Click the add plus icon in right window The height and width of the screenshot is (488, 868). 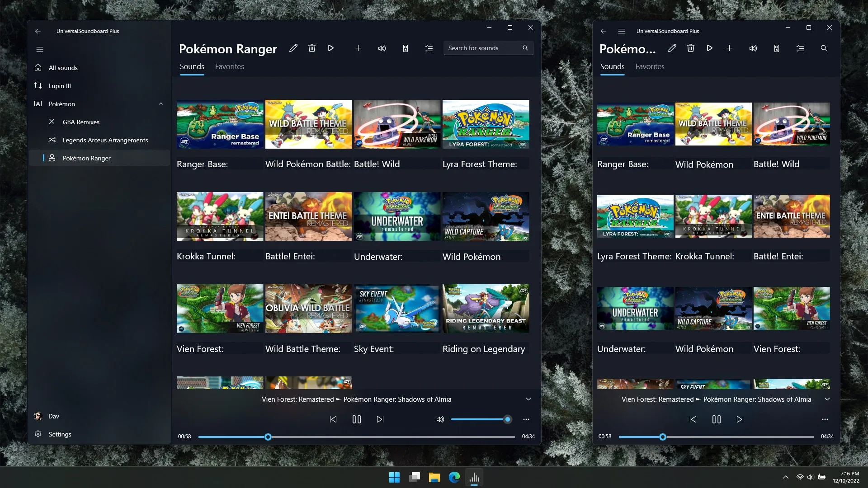click(729, 48)
